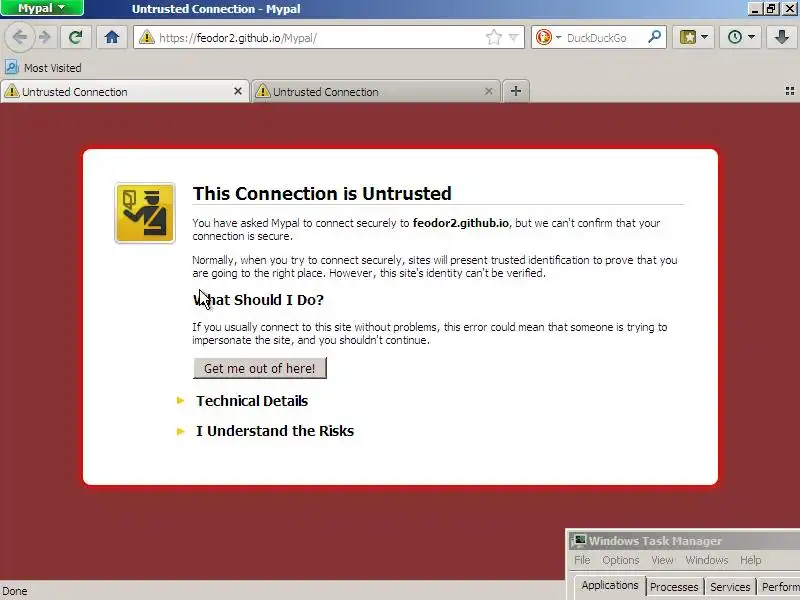Click the Get me out of here! button
The width and height of the screenshot is (800, 600).
[x=260, y=368]
